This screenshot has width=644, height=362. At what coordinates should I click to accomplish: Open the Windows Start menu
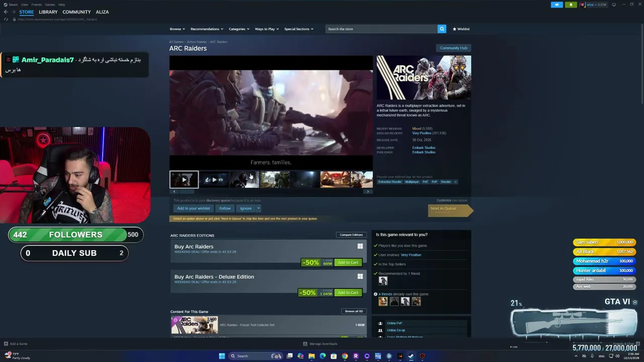coord(222,356)
